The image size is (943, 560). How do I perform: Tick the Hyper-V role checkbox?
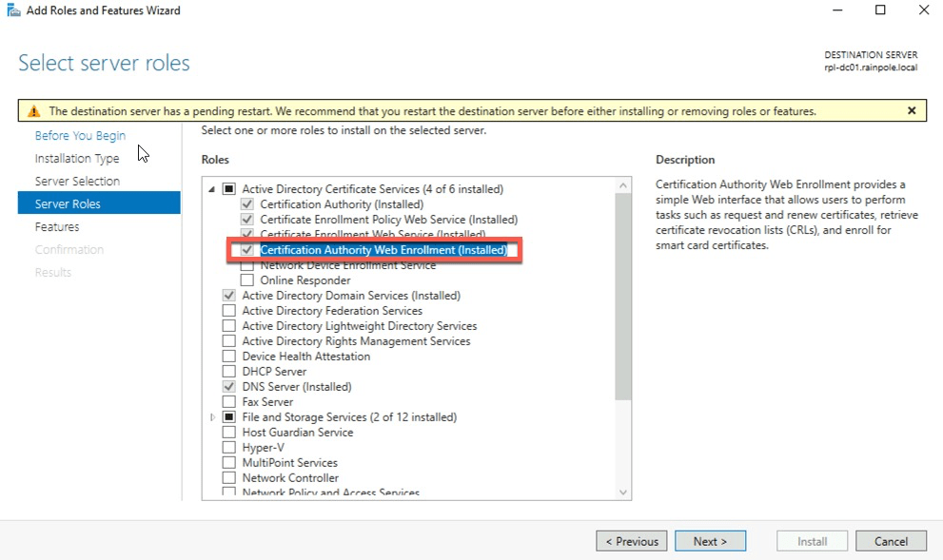(228, 448)
